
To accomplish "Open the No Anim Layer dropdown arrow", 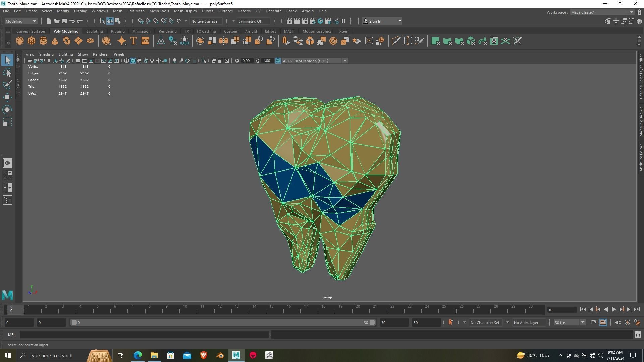I will [x=508, y=322].
